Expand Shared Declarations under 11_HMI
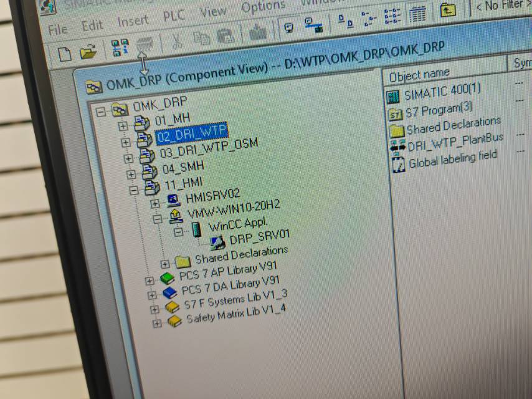 tap(165, 264)
